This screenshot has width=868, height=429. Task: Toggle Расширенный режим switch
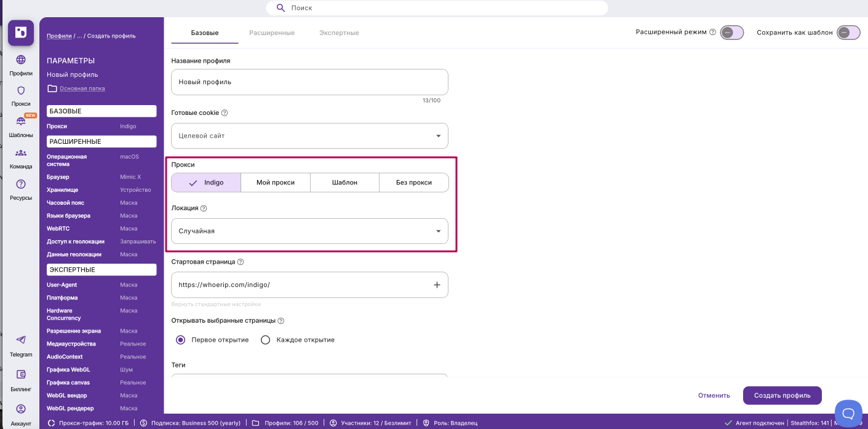[x=732, y=33]
